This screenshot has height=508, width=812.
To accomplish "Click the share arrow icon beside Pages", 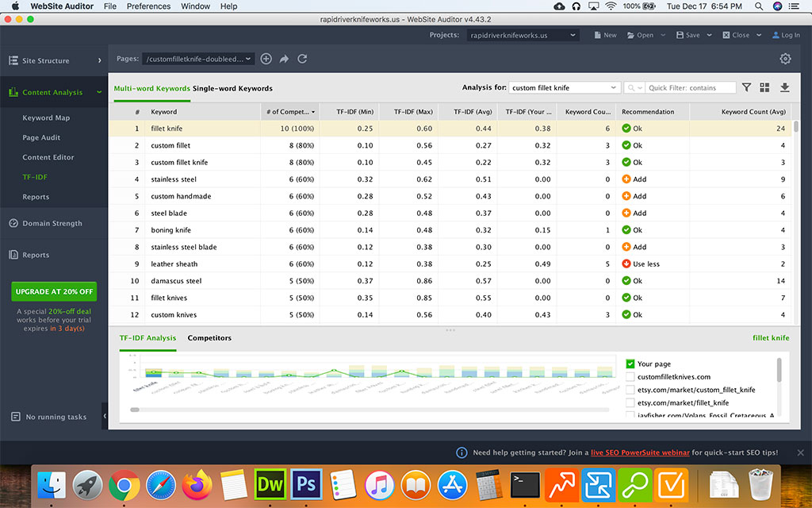I will [x=284, y=59].
